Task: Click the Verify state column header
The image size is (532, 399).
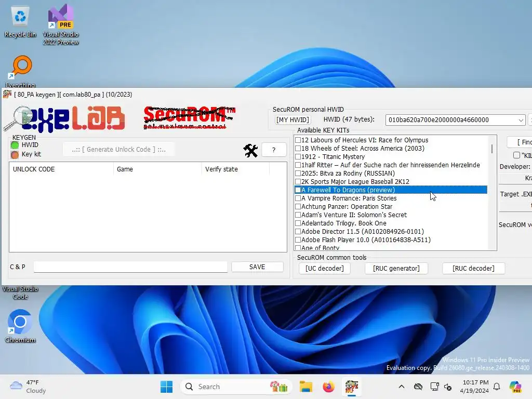Action: coord(235,169)
